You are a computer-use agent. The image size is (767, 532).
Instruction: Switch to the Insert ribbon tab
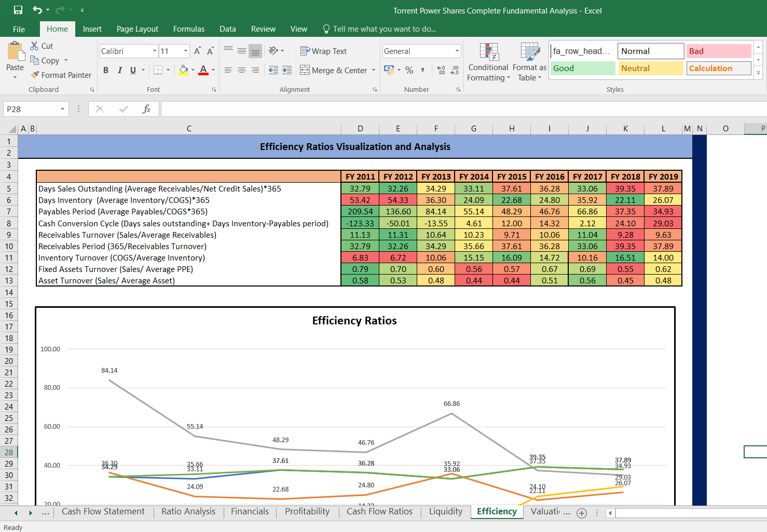[92, 29]
